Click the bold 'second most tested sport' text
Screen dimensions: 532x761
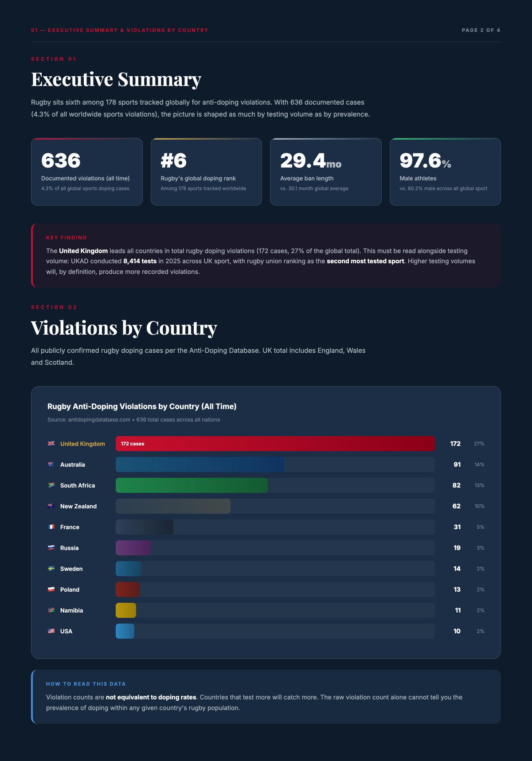click(x=365, y=261)
